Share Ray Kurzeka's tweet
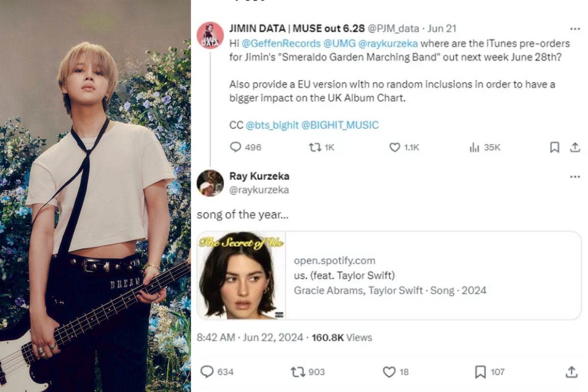 (x=571, y=372)
